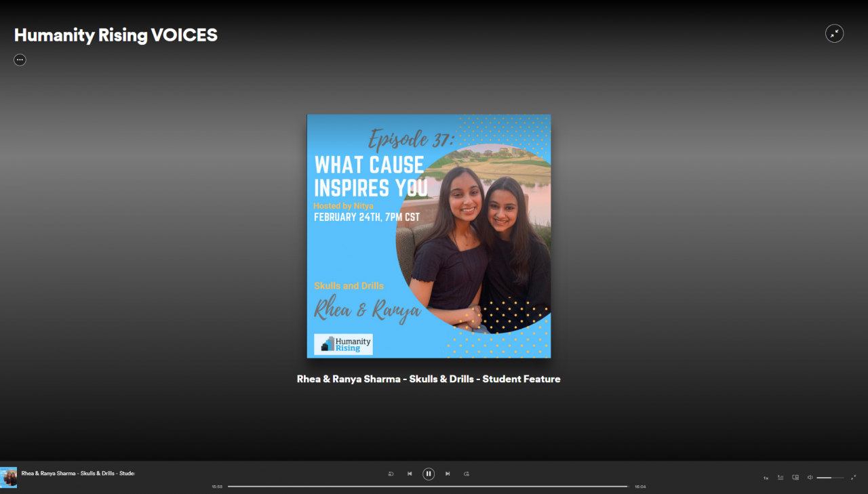Exit full screen from the playback bar
This screenshot has height=494, width=868.
(x=853, y=477)
